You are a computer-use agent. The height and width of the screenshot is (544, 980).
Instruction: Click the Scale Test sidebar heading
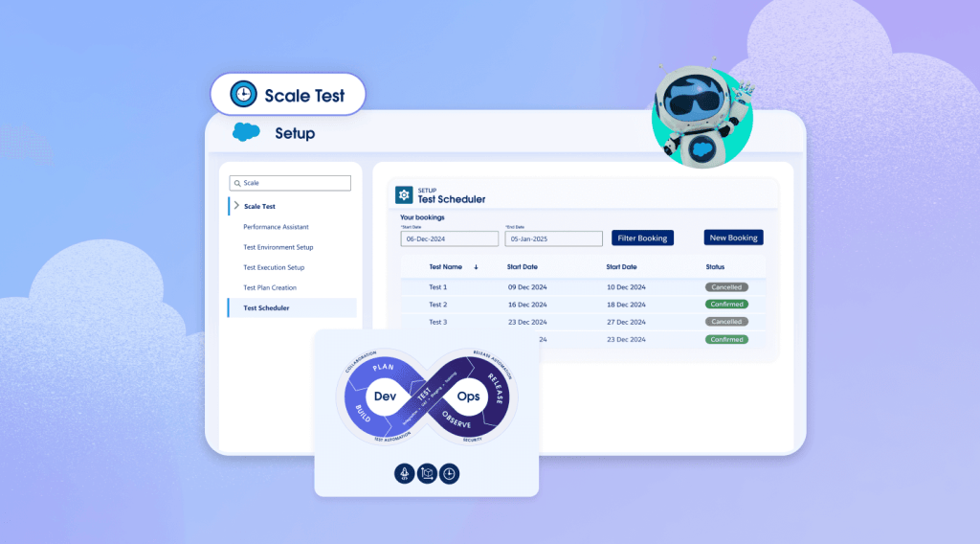pyautogui.click(x=259, y=206)
